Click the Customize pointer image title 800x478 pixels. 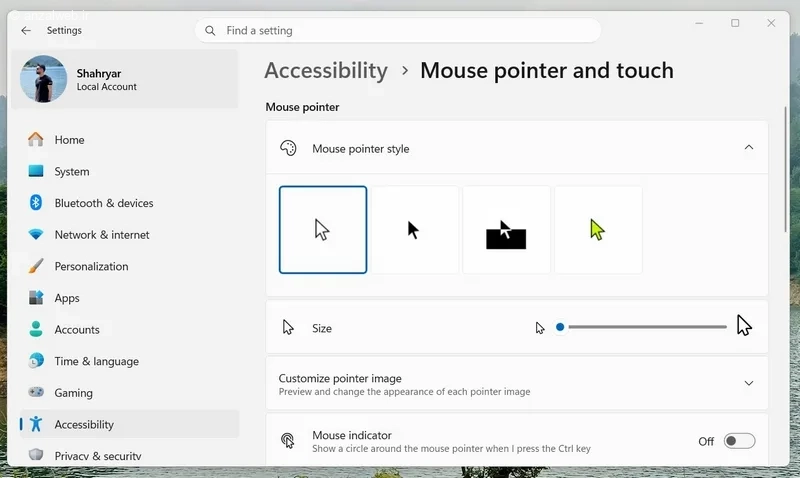tap(340, 379)
